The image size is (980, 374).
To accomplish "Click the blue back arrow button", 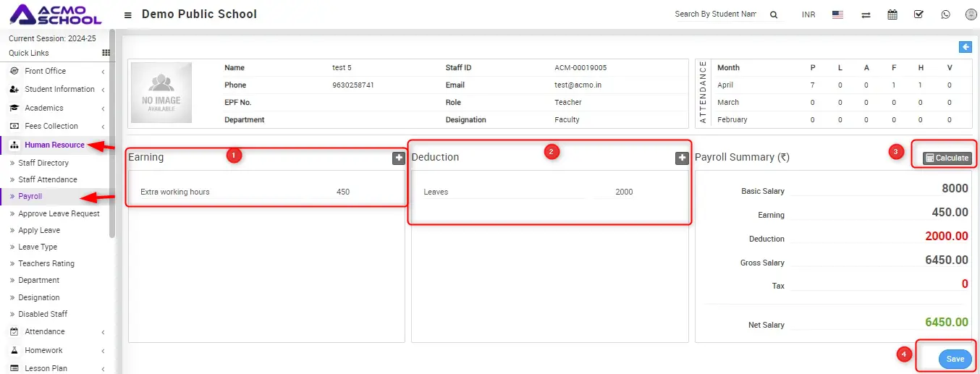I will [965, 47].
